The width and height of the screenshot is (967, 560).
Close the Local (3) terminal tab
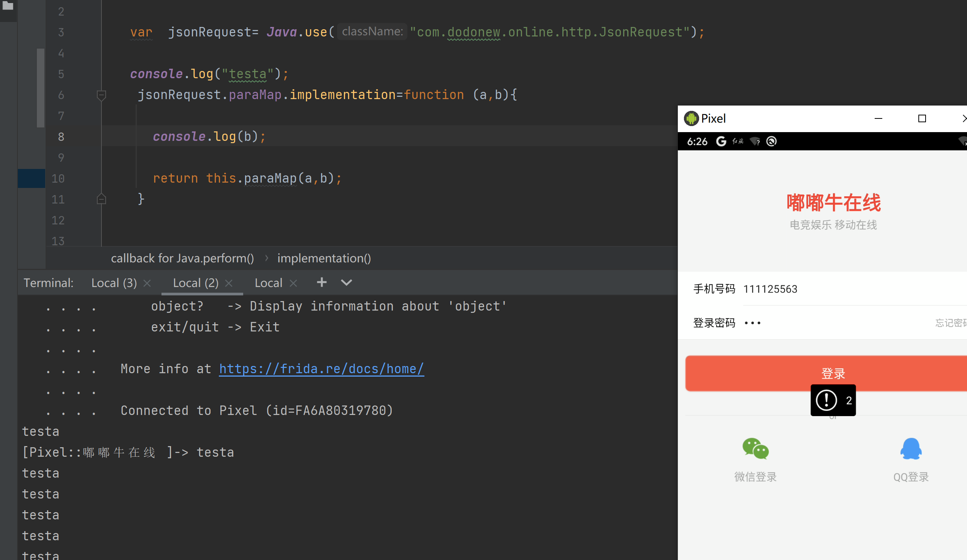tap(147, 283)
